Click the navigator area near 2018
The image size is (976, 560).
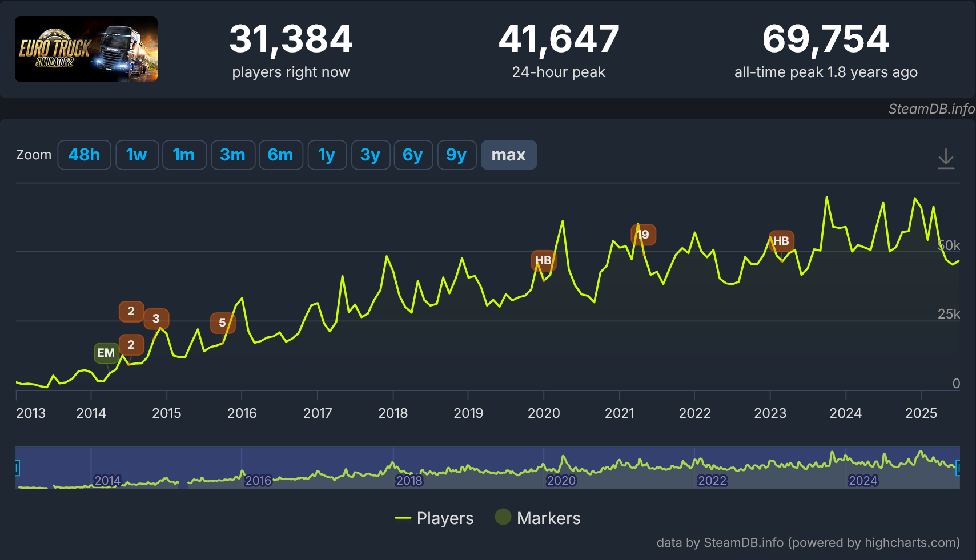409,480
